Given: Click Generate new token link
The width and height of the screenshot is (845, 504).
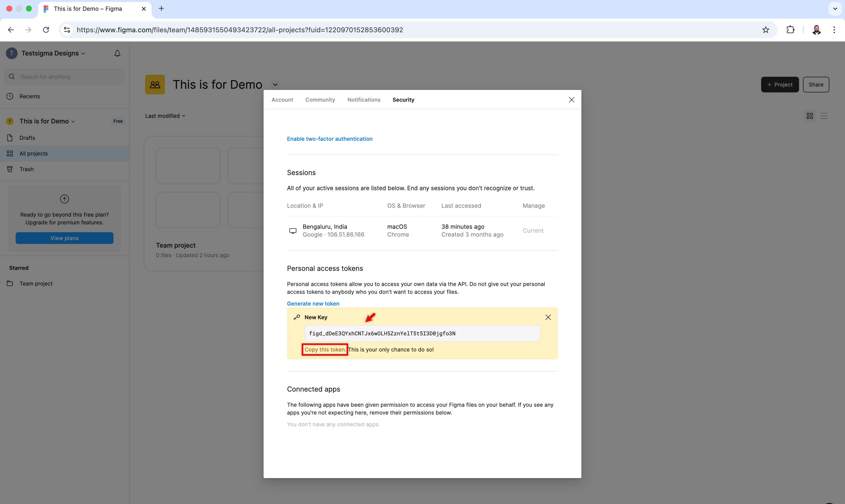Looking at the screenshot, I should click(313, 304).
